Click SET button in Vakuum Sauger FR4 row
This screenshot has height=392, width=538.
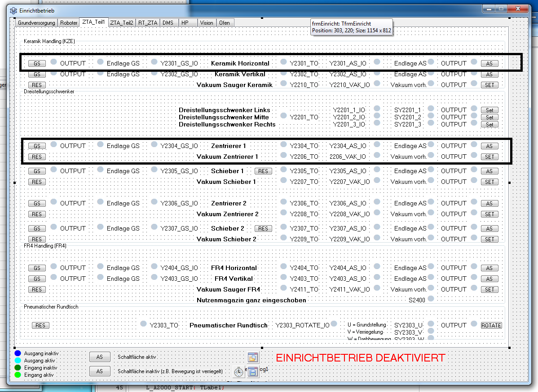489,290
